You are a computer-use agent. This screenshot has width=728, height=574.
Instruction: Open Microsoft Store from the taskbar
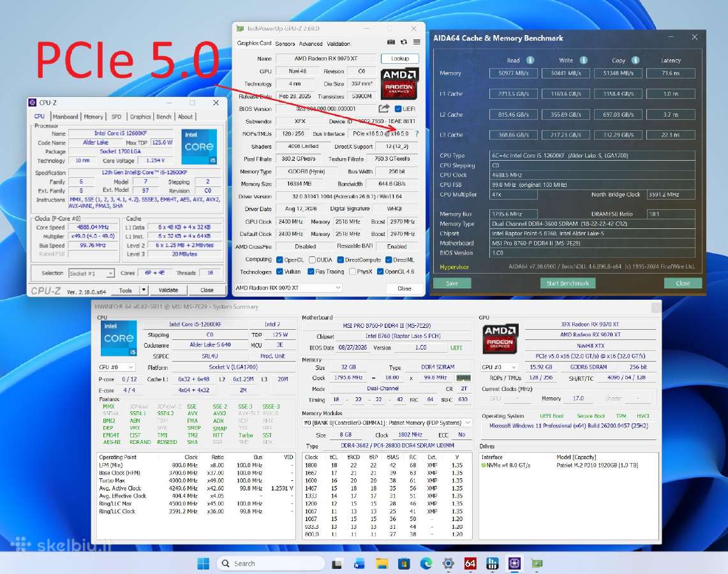pos(404,563)
